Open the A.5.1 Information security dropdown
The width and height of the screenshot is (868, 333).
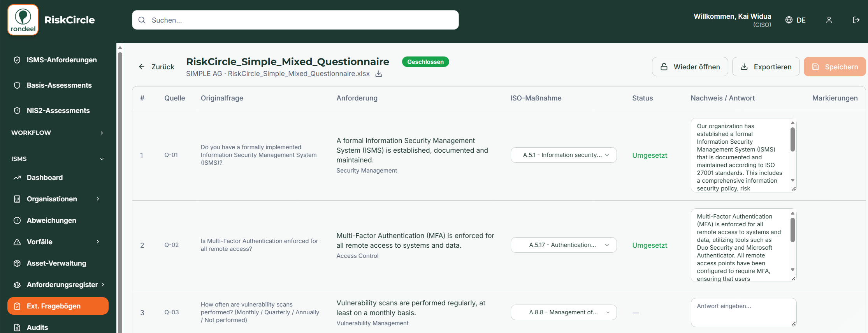tap(564, 155)
